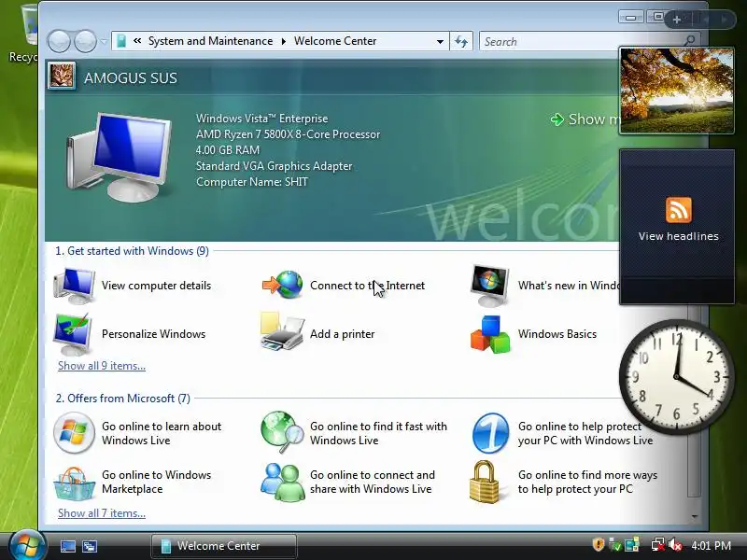Select the connect and share people icon
Viewport: 747px width, 560px height.
283,482
